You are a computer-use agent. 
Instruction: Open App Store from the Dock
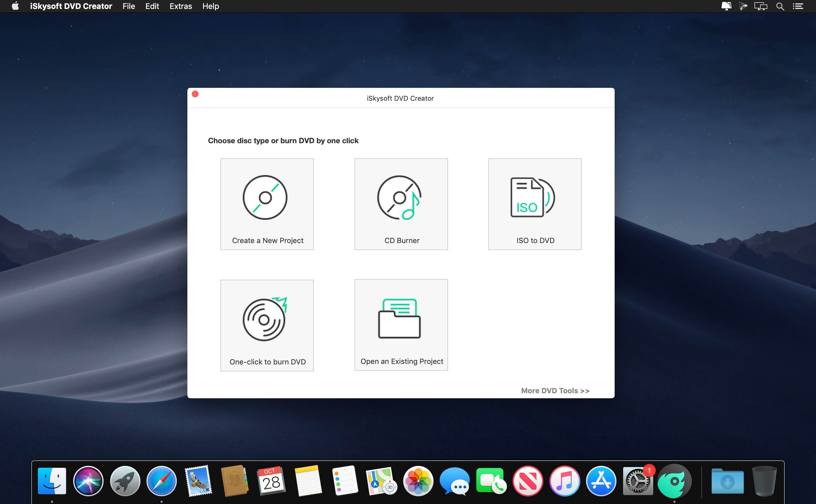[601, 481]
